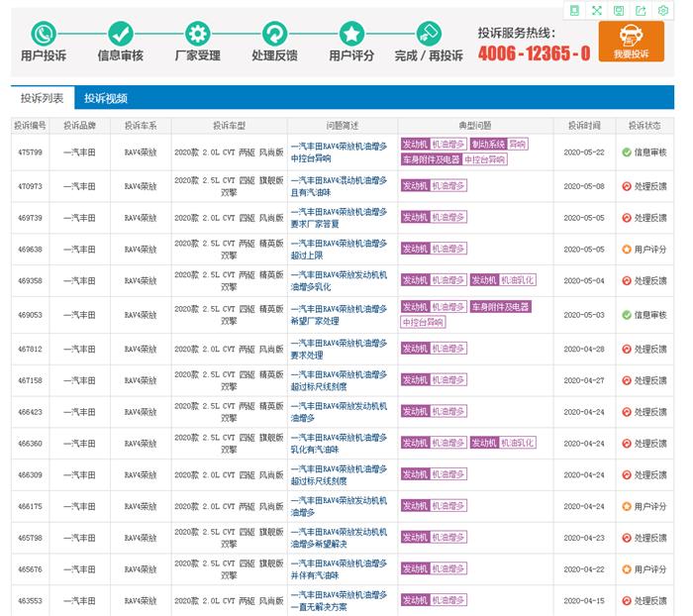Open complaint link 机油增多中控台异响 for 475799
693x616 pixels.
coord(339,153)
